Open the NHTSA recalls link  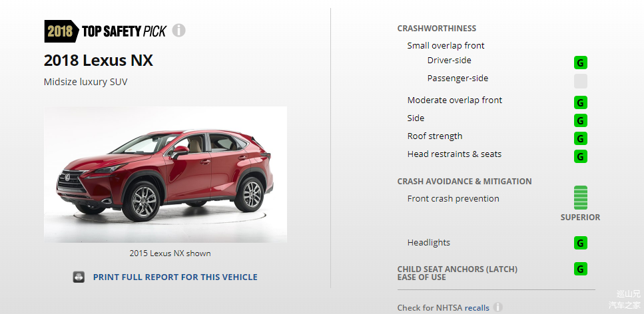(x=477, y=308)
